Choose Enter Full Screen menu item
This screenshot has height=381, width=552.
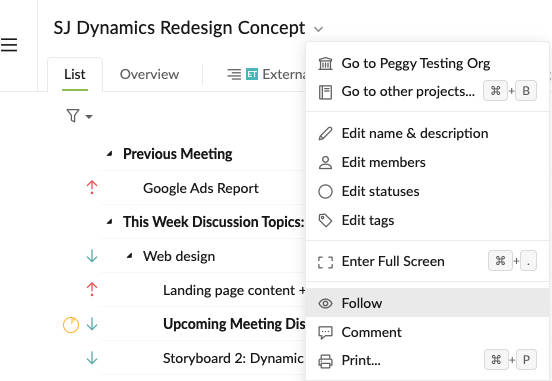[427, 261]
